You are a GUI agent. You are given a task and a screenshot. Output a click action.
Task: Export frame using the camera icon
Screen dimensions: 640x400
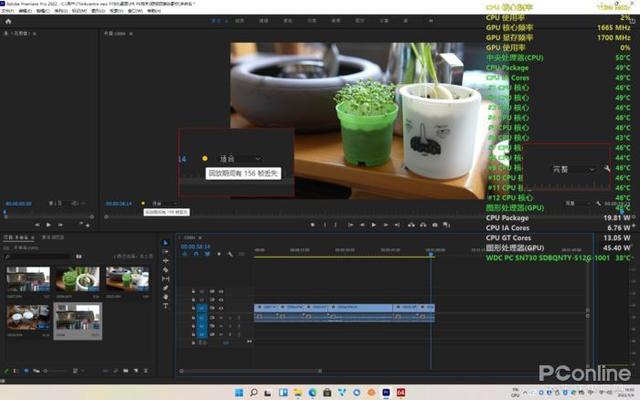[435, 225]
